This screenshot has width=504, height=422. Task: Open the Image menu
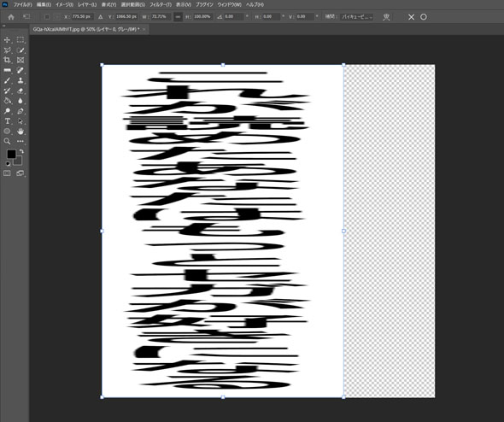point(64,4)
